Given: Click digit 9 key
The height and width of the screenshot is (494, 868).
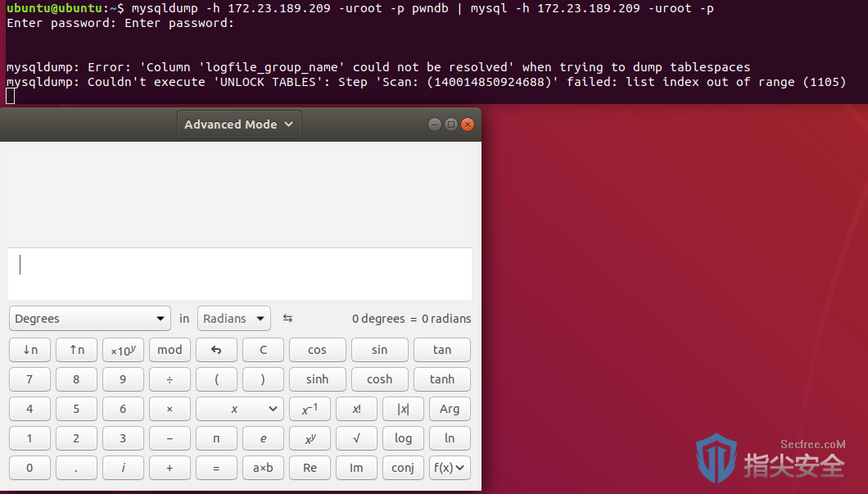Looking at the screenshot, I should (x=123, y=378).
